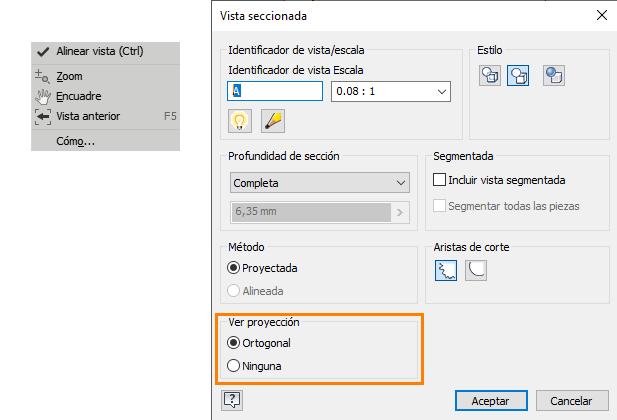Select the smooth cut edges icon

click(476, 270)
